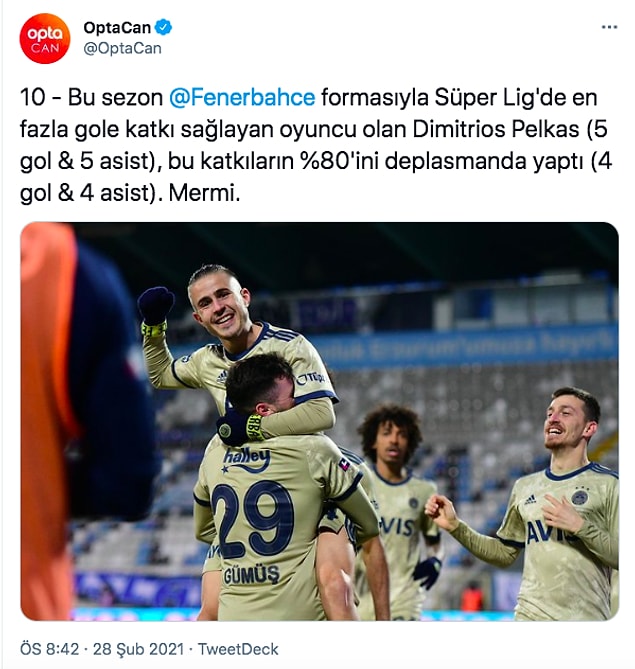
Task: Open the @OptaCan handle link
Action: (x=122, y=49)
